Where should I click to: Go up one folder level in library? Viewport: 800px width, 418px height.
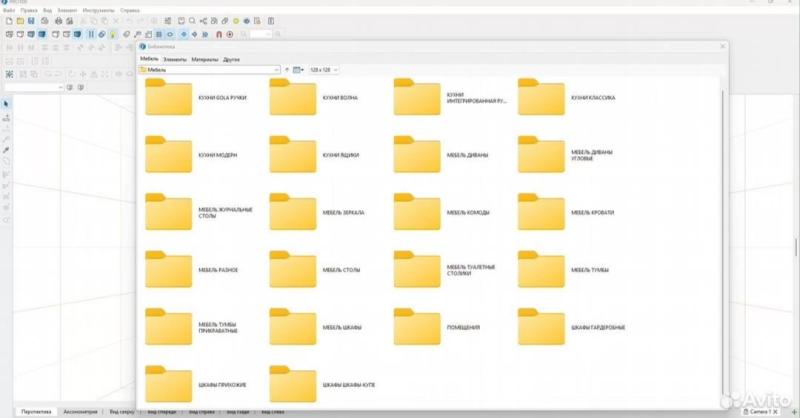coord(287,70)
